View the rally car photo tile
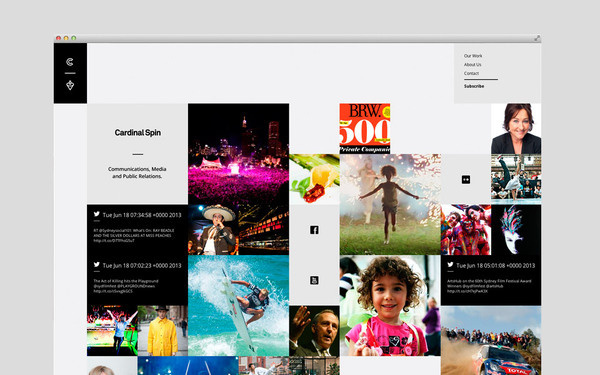Viewport: 600px width, 375px height. pos(491,341)
